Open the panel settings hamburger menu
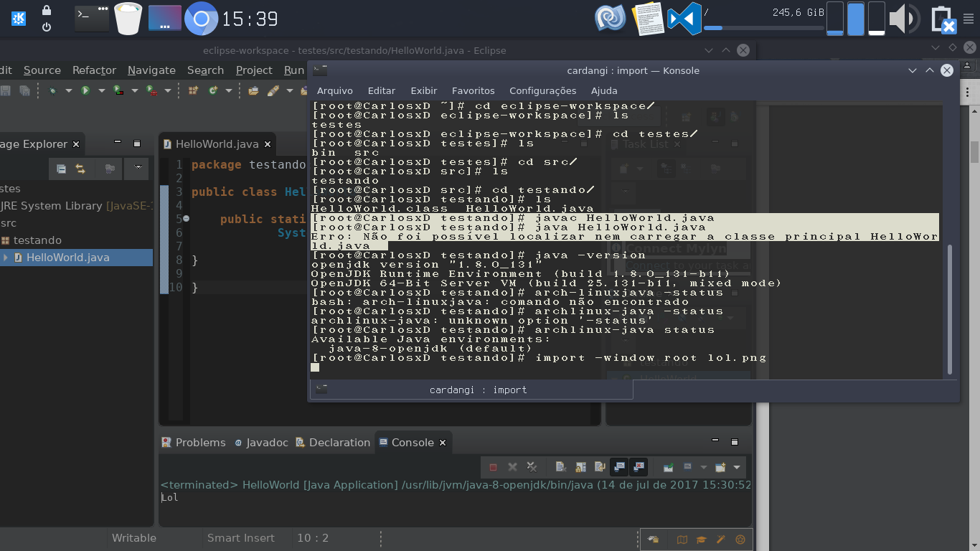Screen dimensions: 980x551 969,19
